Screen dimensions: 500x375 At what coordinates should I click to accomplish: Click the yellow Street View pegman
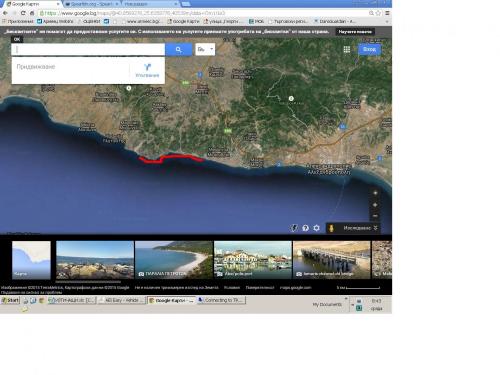point(331,228)
